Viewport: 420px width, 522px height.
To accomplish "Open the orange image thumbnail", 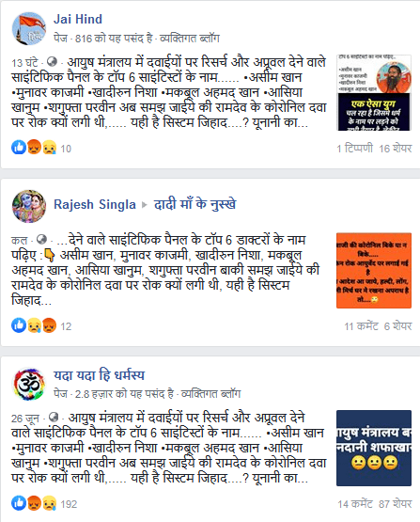I will pos(374,270).
